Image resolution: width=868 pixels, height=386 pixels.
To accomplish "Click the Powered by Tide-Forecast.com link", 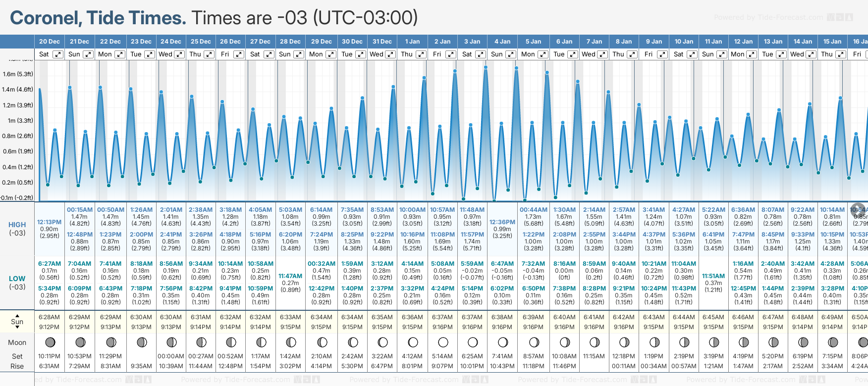I will [x=768, y=17].
